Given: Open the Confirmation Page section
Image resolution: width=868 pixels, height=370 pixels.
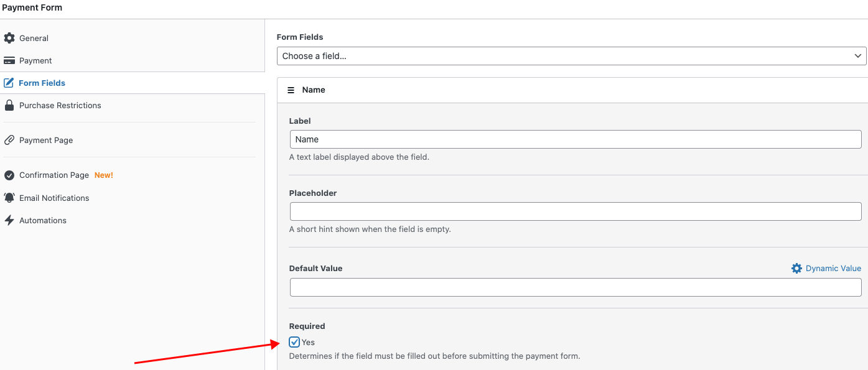Looking at the screenshot, I should pyautogui.click(x=54, y=175).
